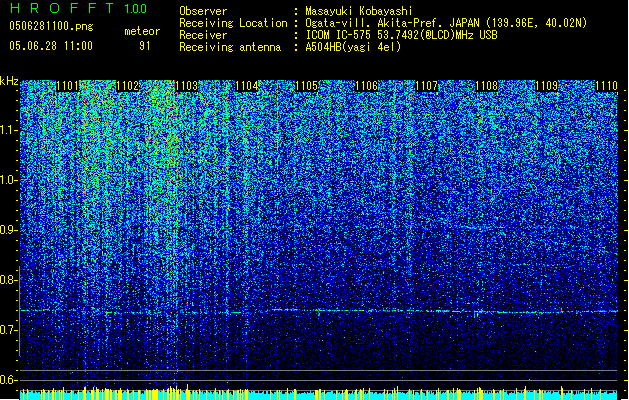The height and width of the screenshot is (400, 629).
Task: Click the 1104 time marker
Action: (x=247, y=86)
